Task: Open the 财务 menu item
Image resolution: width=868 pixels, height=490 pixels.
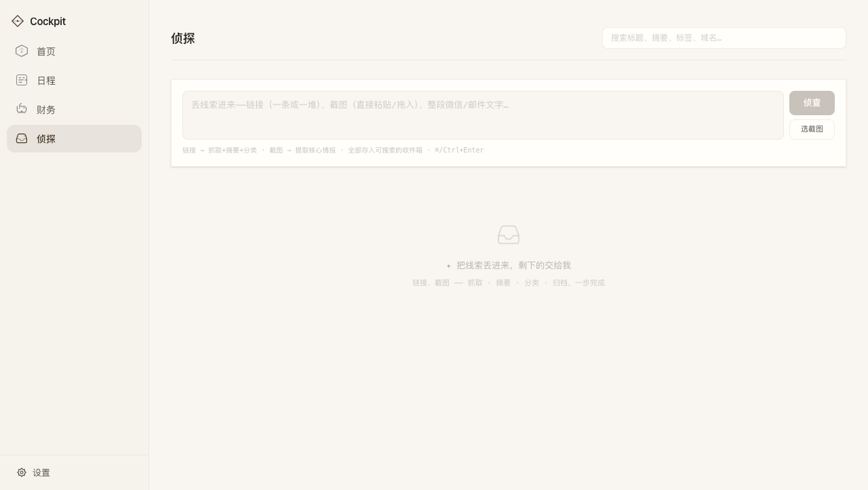Action: (74, 109)
